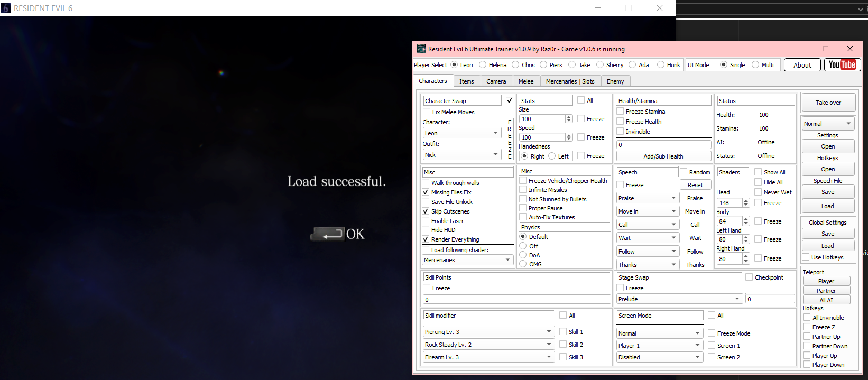Check the Random speech option
Screen dimensions: 868x380
click(x=684, y=172)
